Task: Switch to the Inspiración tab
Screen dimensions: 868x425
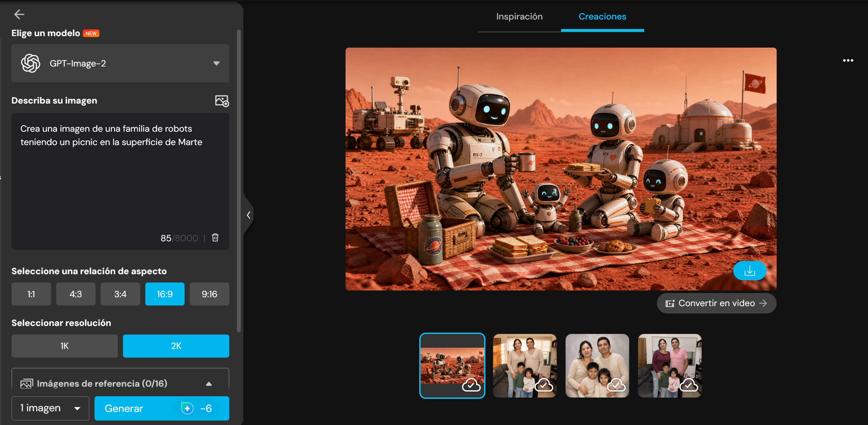Action: click(519, 17)
